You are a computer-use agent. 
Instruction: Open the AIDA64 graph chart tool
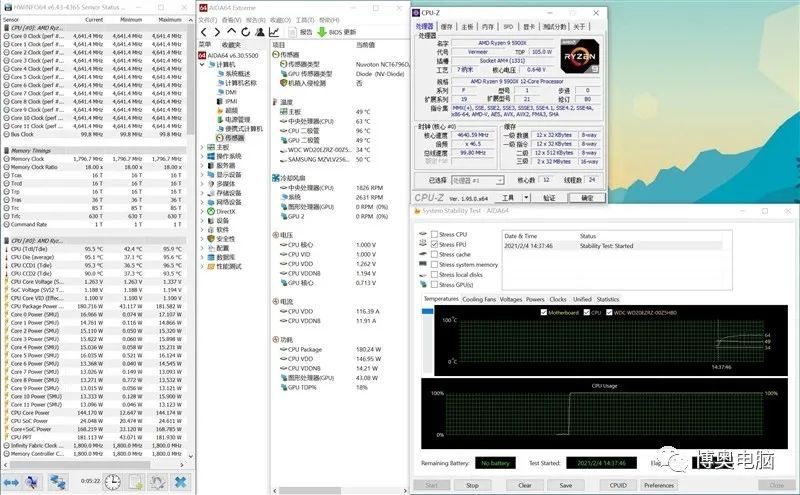pos(274,32)
